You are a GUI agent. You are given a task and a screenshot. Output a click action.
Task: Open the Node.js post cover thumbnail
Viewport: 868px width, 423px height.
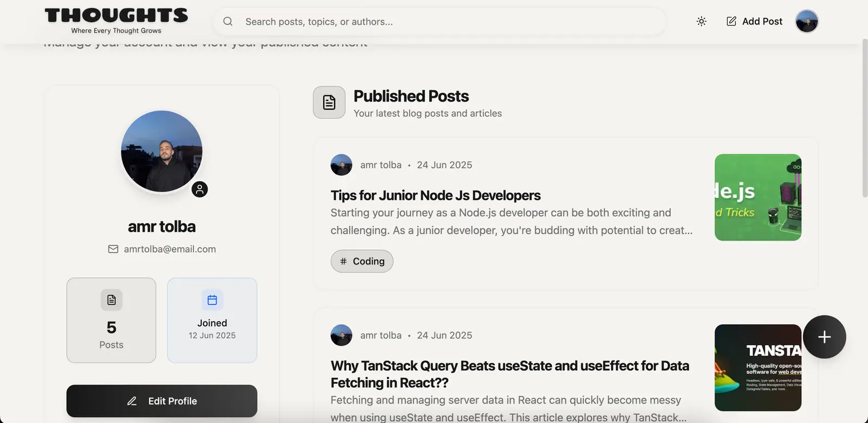758,198
